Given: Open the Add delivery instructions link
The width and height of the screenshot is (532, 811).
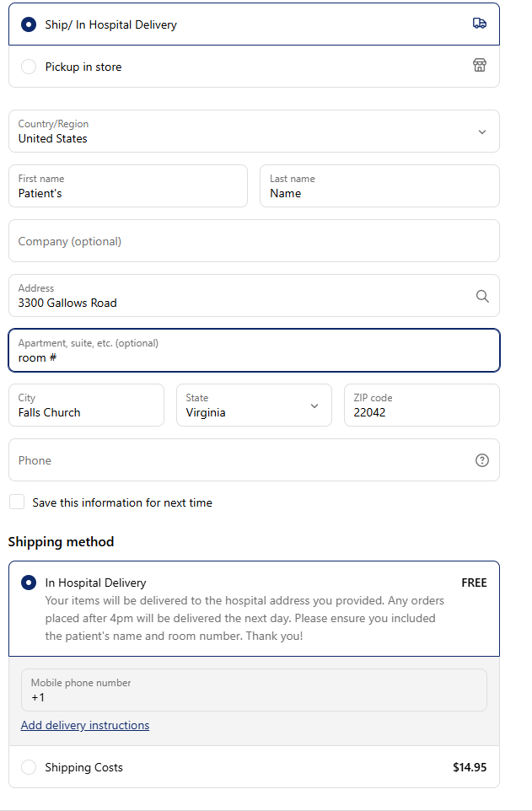Looking at the screenshot, I should tap(85, 725).
